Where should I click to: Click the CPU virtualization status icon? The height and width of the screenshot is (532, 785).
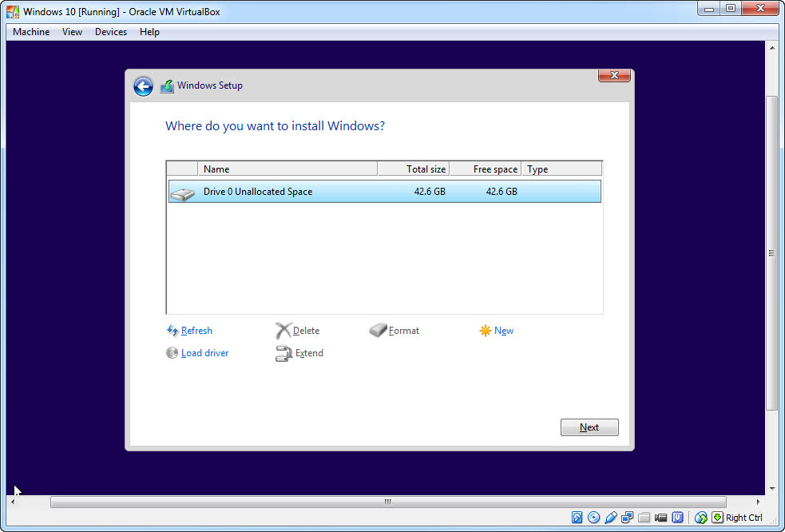click(x=678, y=518)
